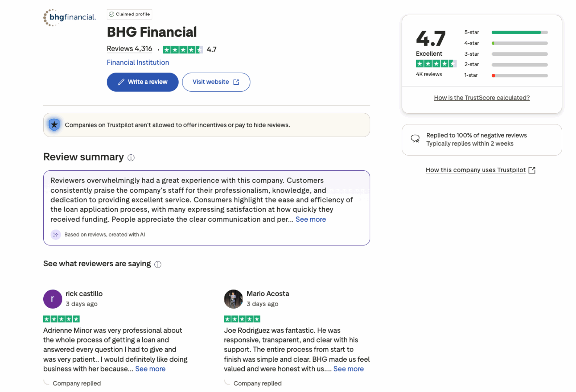Expand Mario Acosta's review via See more

pos(348,369)
